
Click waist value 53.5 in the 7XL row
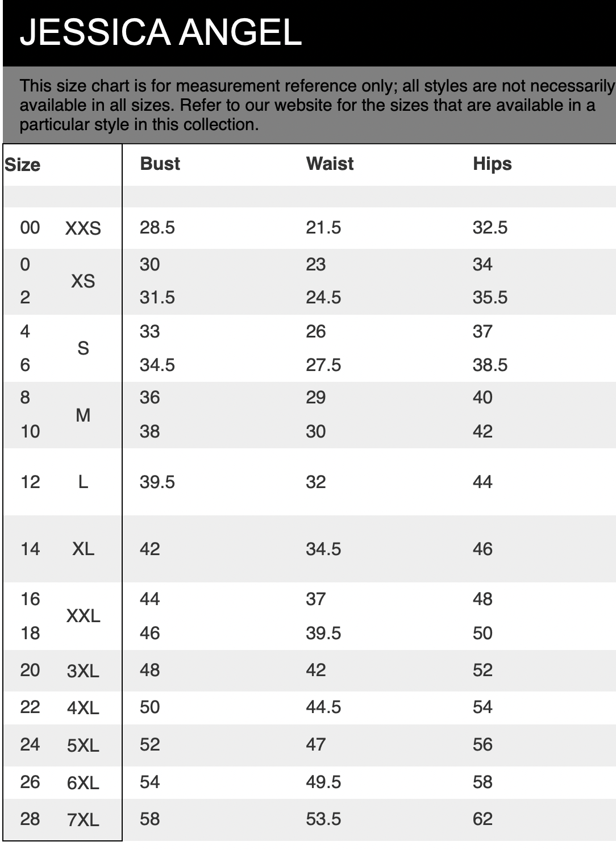[323, 819]
